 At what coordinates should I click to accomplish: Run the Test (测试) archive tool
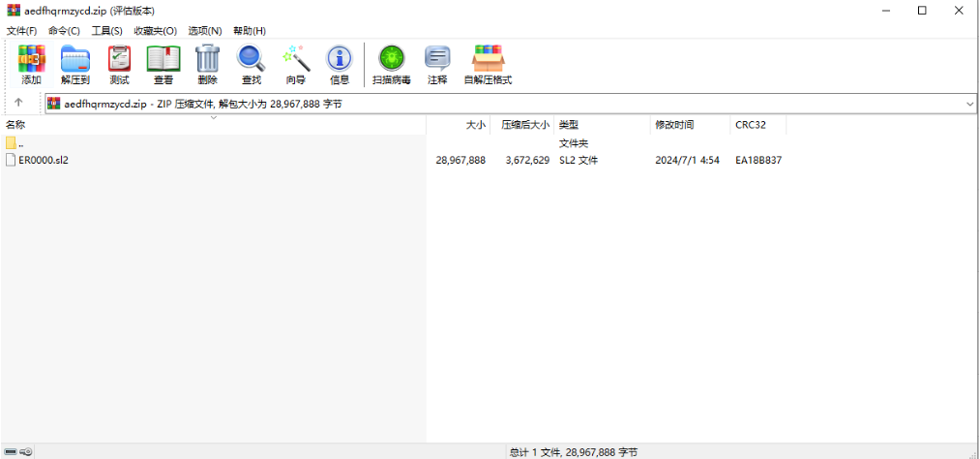tap(119, 64)
